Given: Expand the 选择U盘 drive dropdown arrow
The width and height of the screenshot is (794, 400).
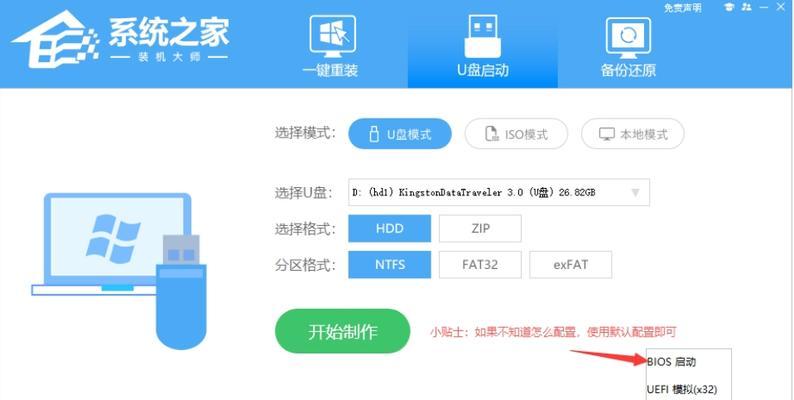Looking at the screenshot, I should point(635,192).
